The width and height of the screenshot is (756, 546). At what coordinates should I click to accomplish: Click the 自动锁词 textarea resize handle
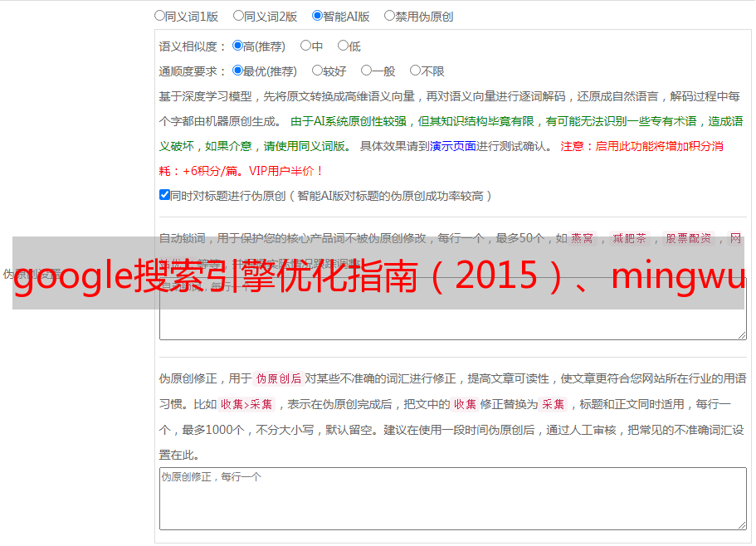click(x=742, y=335)
